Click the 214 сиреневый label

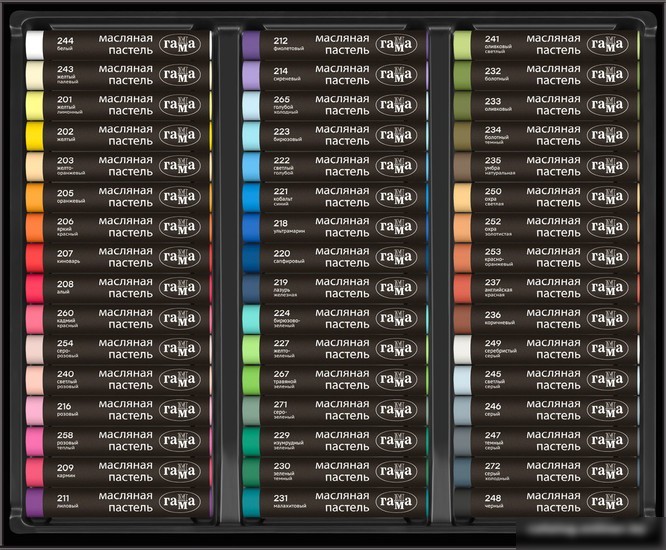(x=287, y=73)
